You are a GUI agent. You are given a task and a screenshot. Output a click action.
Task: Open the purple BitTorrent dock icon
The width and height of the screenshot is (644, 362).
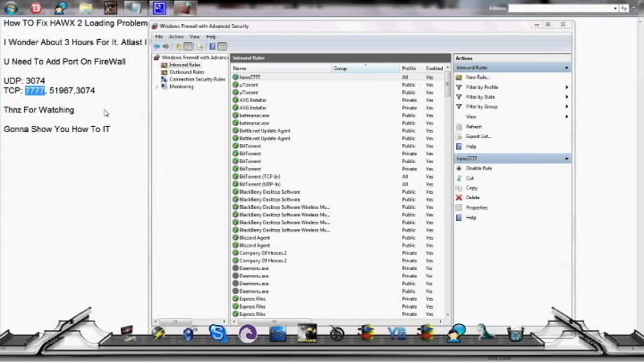(x=248, y=333)
